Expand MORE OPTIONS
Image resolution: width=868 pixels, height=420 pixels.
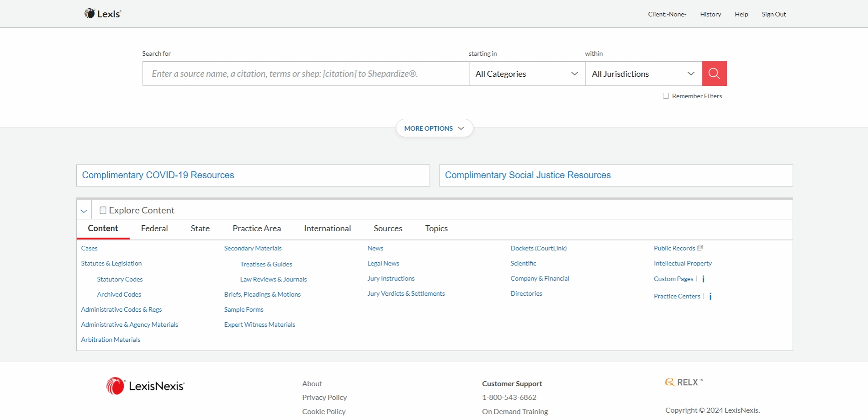click(434, 128)
